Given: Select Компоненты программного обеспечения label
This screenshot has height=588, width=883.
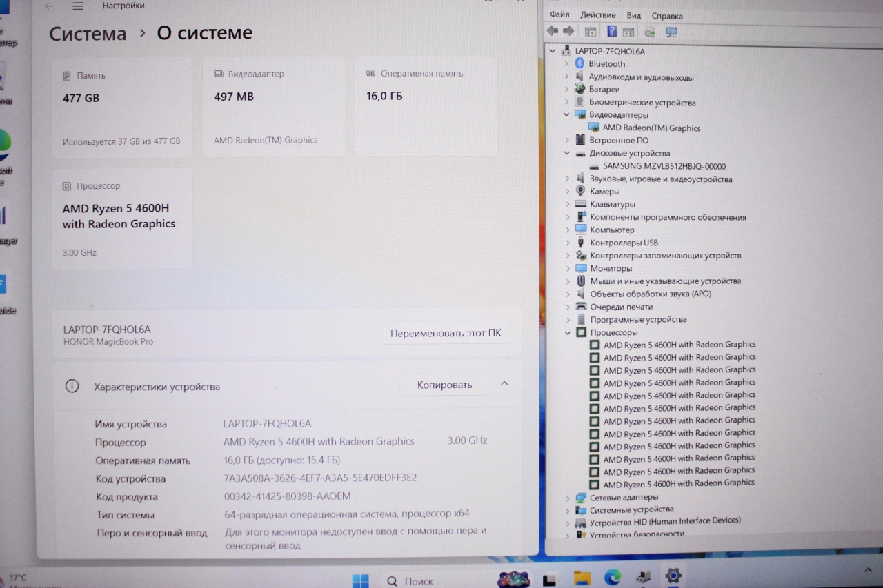Looking at the screenshot, I should click(668, 217).
